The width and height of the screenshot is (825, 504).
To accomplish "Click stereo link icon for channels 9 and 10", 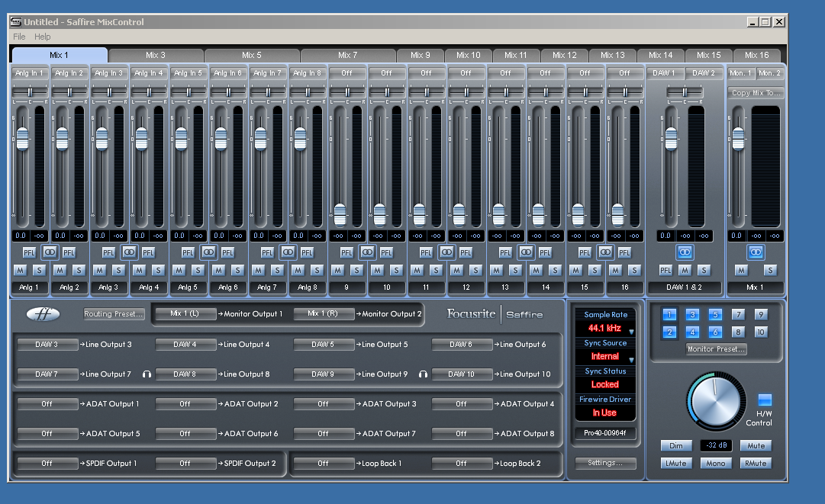I will [367, 252].
